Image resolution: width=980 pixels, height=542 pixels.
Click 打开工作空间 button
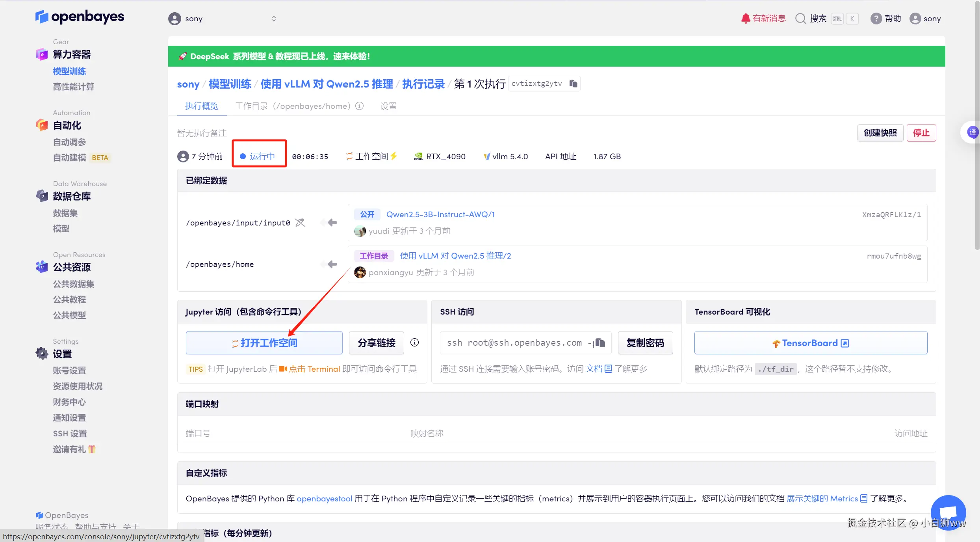click(264, 343)
